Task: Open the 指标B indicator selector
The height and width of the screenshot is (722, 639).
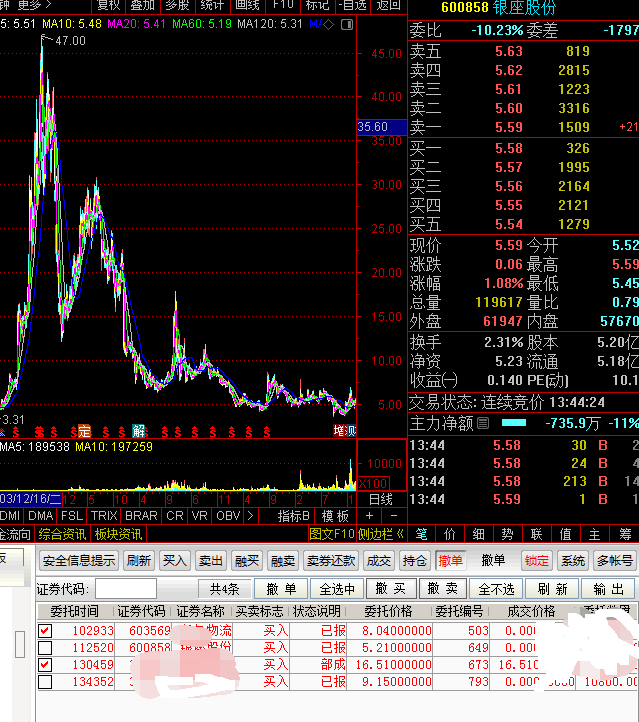Action: 294,516
